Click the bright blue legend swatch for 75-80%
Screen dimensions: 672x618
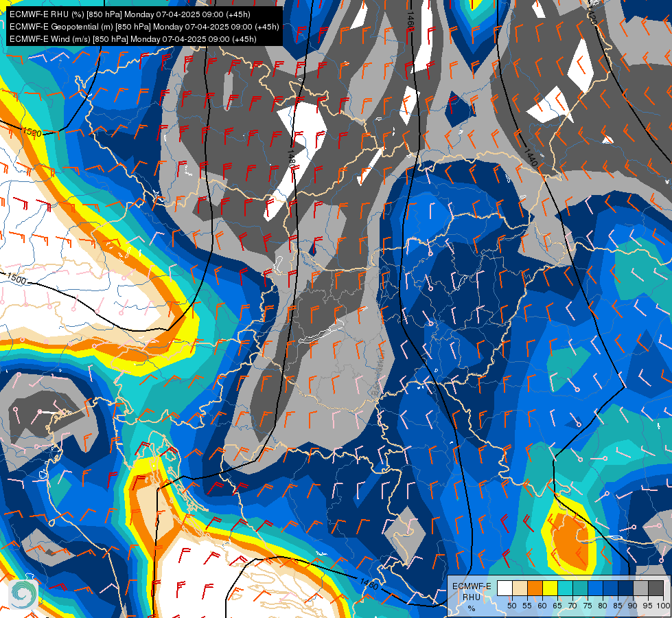tap(596, 588)
